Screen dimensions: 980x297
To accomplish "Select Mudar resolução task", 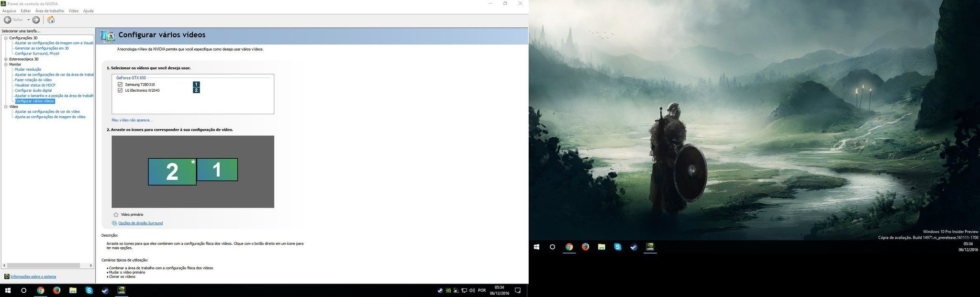I will [x=28, y=69].
